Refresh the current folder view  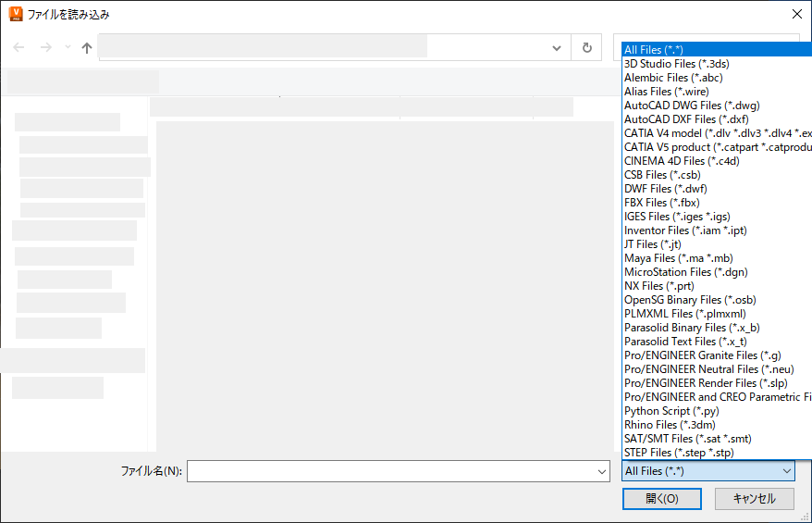pyautogui.click(x=586, y=48)
